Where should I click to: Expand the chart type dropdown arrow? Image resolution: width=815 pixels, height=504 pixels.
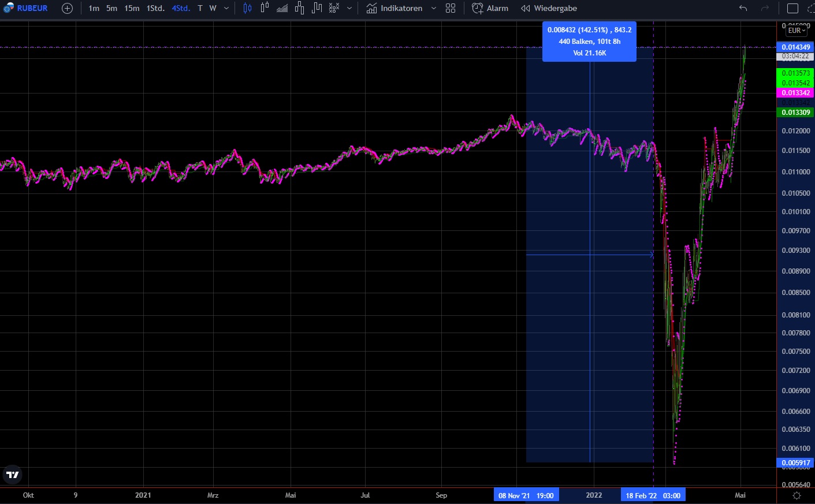pyautogui.click(x=349, y=8)
